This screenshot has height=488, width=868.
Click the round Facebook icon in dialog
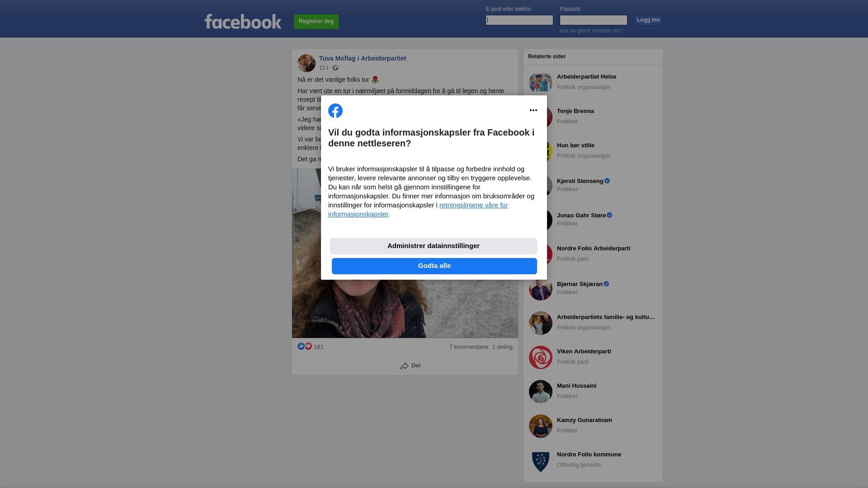coord(335,111)
